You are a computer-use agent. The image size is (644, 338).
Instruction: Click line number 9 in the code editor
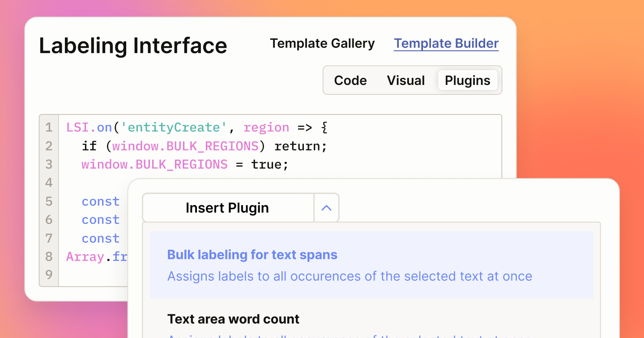(49, 275)
